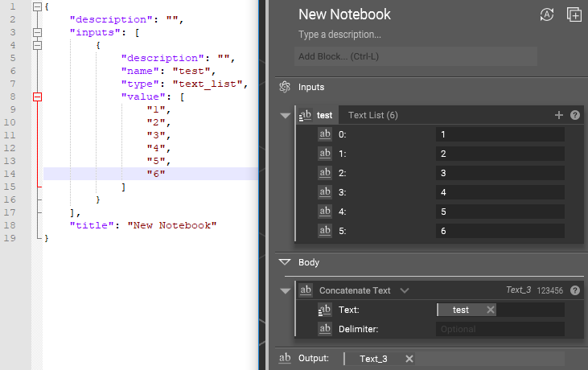Click the 123456 result preview
Viewport: 588px width, 370px height.
pos(549,290)
